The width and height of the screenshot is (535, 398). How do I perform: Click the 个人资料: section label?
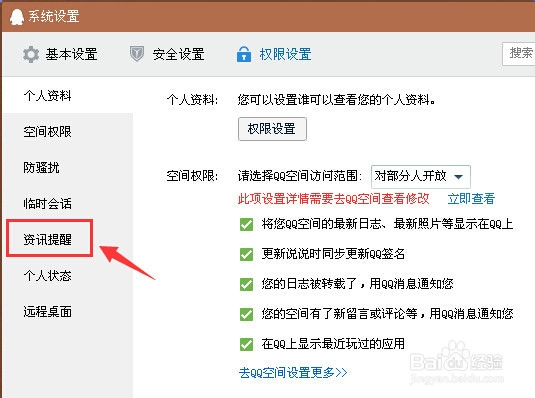pos(192,100)
